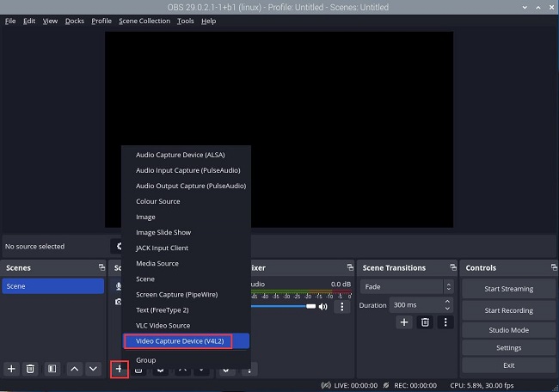The image size is (559, 392).
Task: Decrease the transition duration with the down arrow
Action: point(447,309)
